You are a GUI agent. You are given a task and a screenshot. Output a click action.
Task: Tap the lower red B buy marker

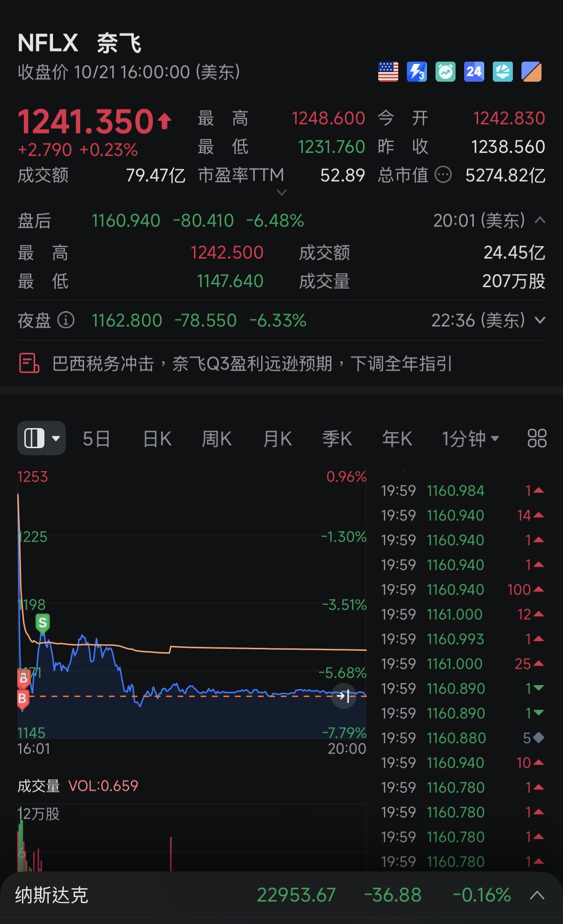coord(22,699)
